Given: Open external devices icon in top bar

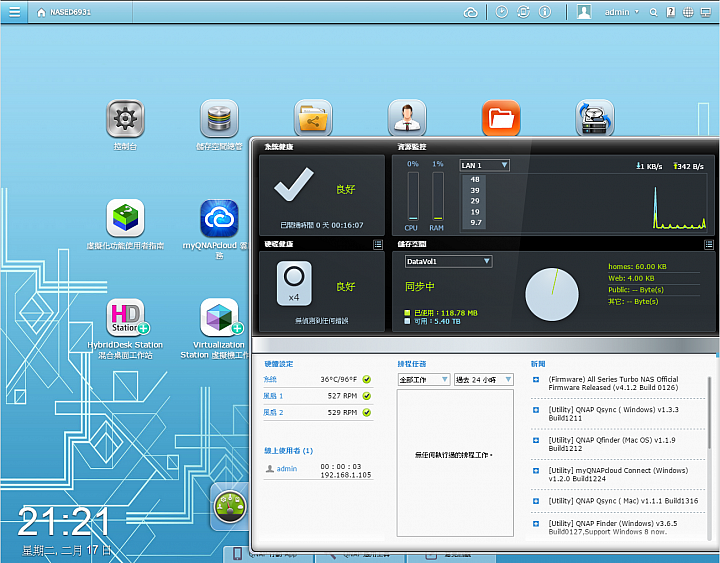Looking at the screenshot, I should [x=523, y=12].
